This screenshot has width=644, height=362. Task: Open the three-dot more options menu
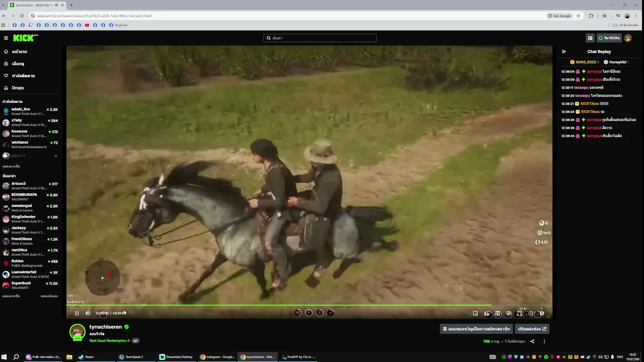click(544, 341)
